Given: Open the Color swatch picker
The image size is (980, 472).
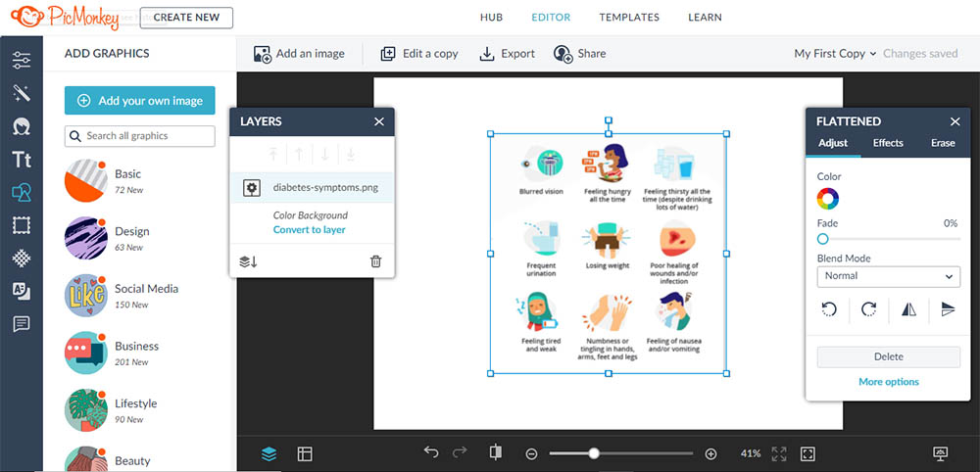Looking at the screenshot, I should 828,199.
